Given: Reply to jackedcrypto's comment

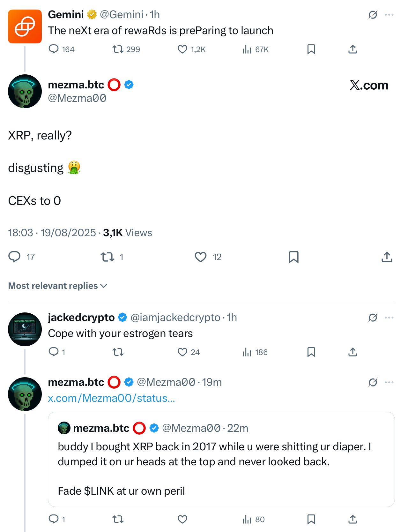Looking at the screenshot, I should 53,352.
